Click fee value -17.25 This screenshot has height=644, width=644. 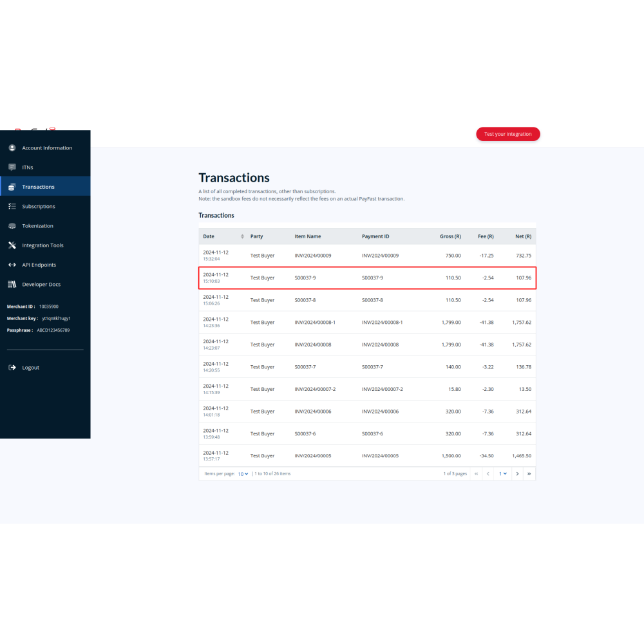[x=487, y=256]
